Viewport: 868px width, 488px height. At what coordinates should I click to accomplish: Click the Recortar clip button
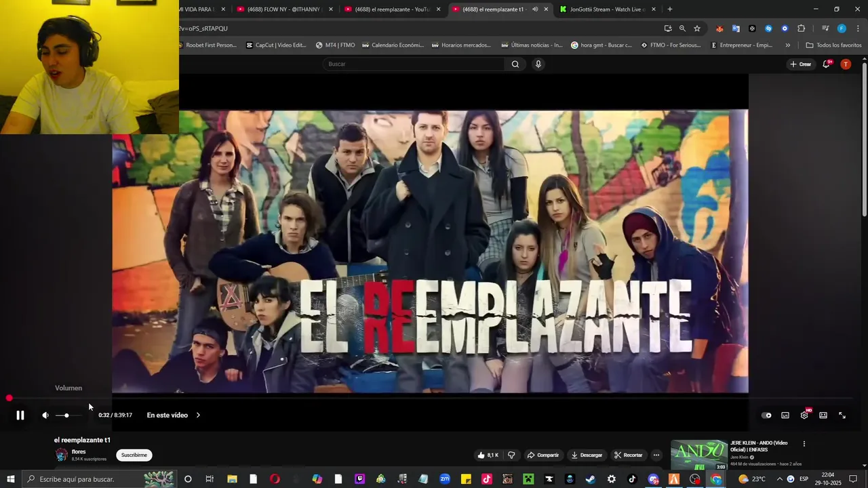tap(628, 455)
